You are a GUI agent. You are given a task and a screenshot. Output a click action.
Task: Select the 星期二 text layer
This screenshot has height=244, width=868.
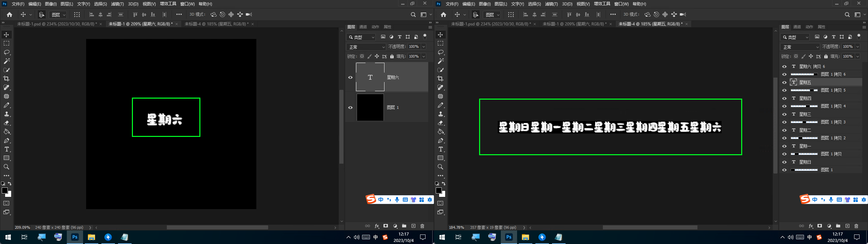tap(805, 130)
